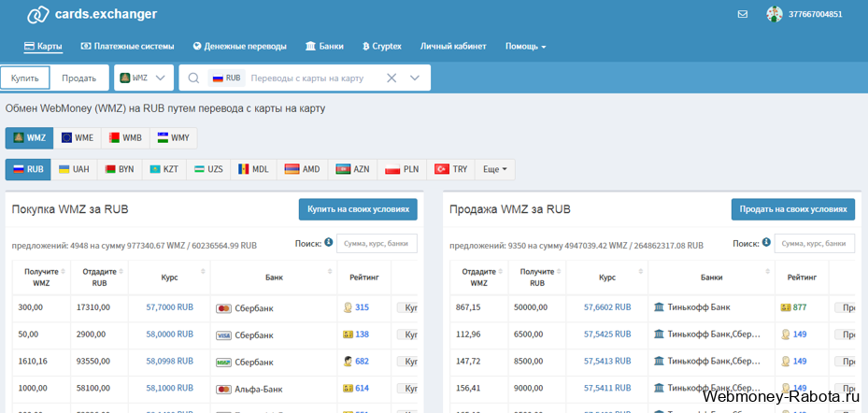Select PLN fiat currency

(402, 169)
